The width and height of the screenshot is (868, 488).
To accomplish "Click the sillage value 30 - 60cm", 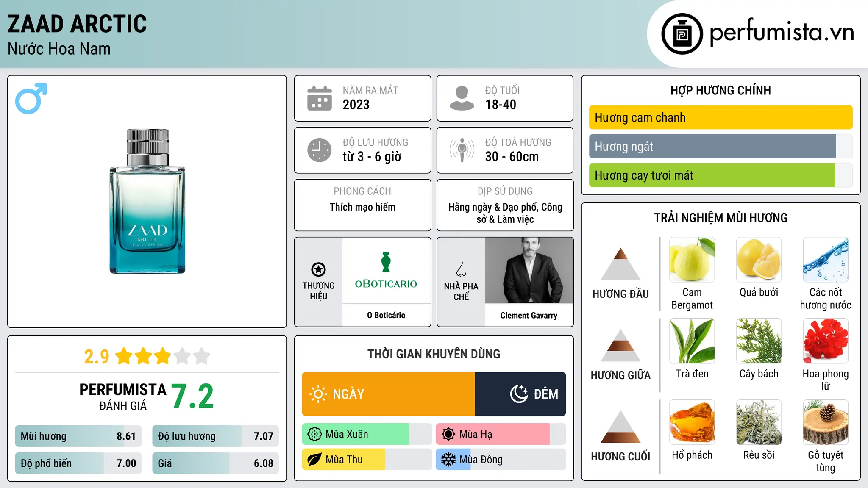I will click(512, 157).
